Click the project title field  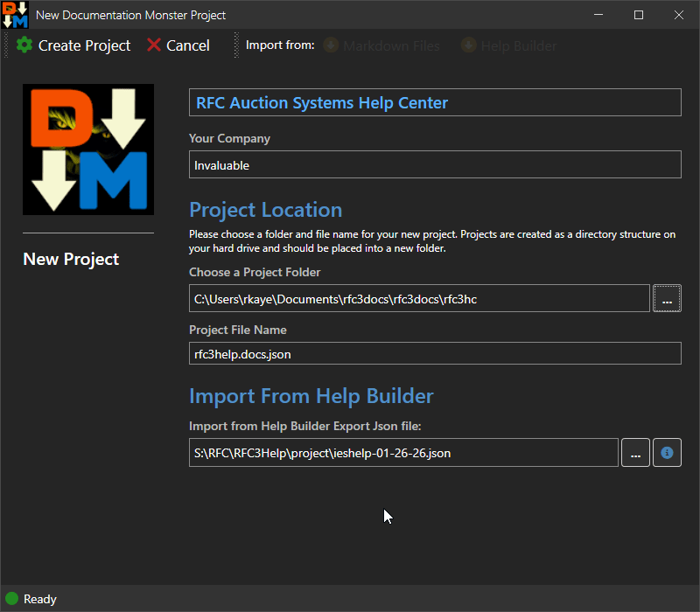point(435,103)
